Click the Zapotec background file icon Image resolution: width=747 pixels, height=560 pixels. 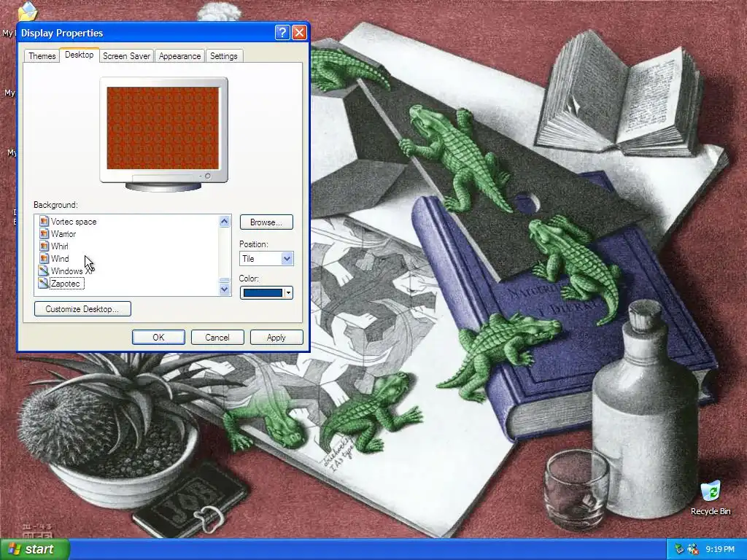44,283
